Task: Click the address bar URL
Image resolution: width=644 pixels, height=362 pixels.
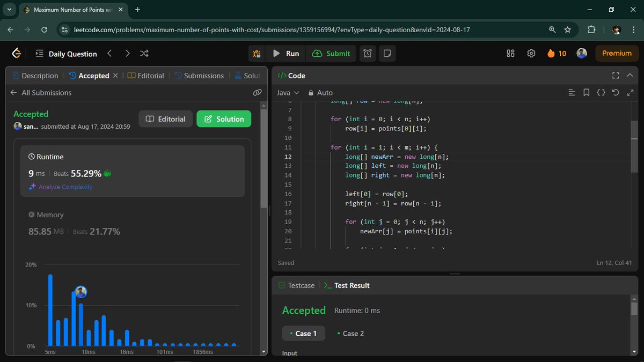Action: (272, 30)
